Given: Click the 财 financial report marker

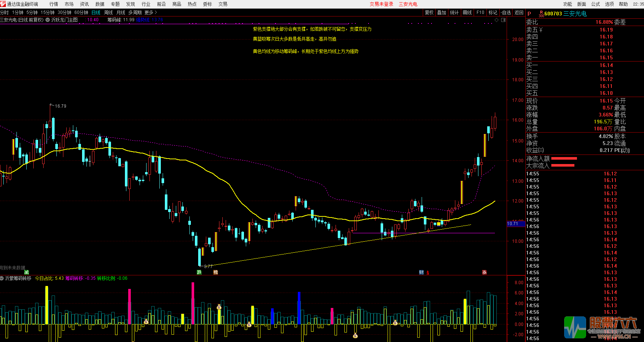Looking at the screenshot, I should pyautogui.click(x=421, y=272).
